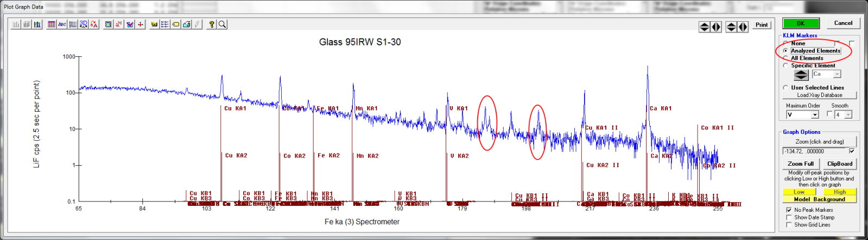Click the purple data grid table icon
The height and width of the screenshot is (240, 868).
(52, 24)
